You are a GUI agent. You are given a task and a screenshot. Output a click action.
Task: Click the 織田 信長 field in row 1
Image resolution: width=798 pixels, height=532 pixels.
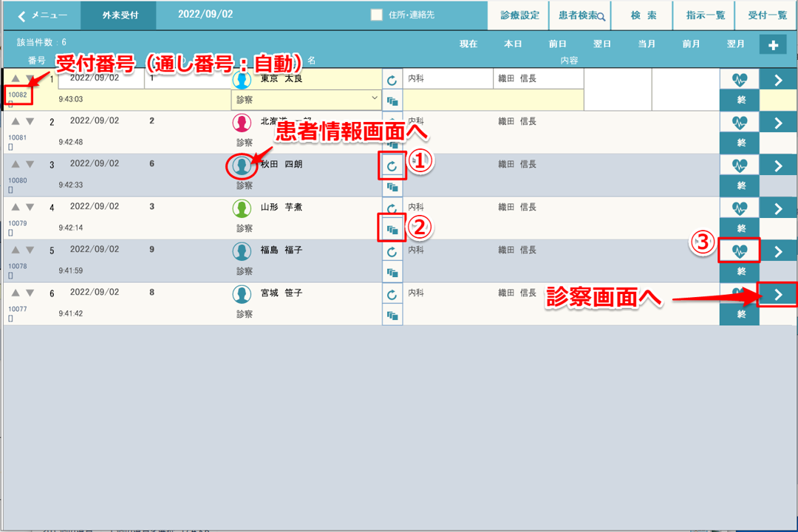[x=539, y=79]
